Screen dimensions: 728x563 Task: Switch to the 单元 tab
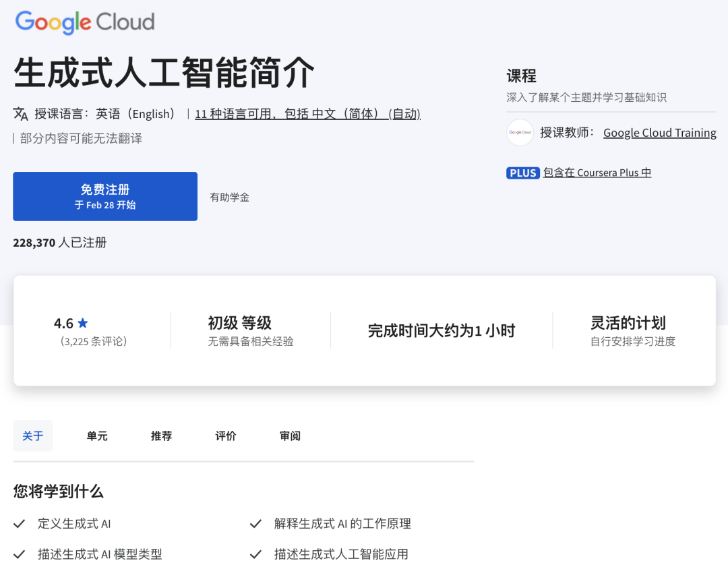(x=96, y=436)
